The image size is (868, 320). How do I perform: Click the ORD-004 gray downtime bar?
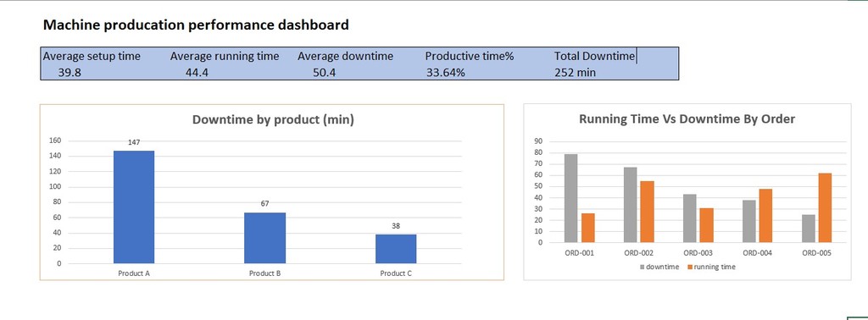(748, 221)
